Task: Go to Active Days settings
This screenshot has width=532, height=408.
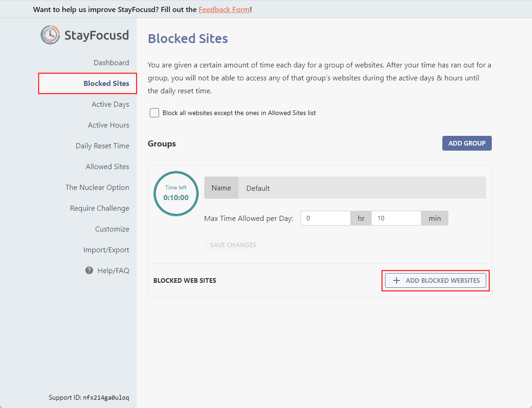Action: click(110, 104)
